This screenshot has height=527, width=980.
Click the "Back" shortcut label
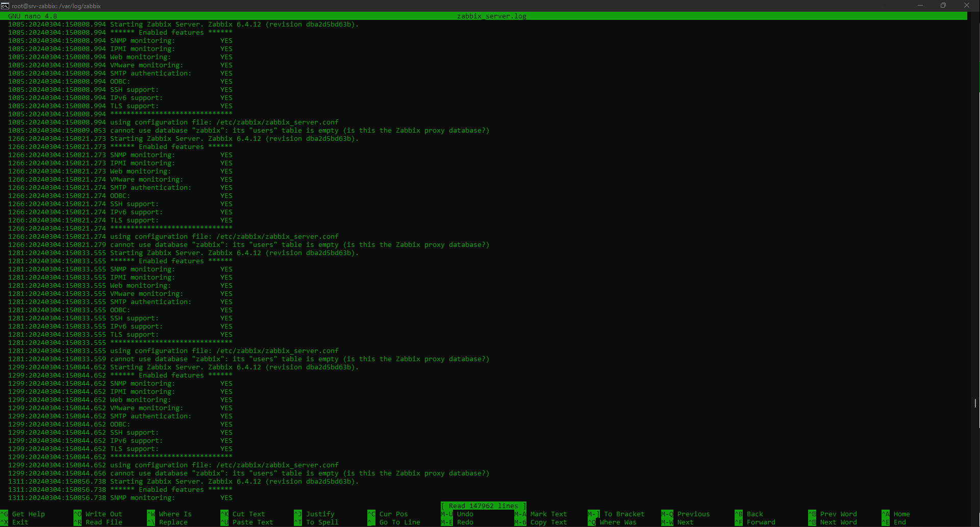(x=755, y=514)
